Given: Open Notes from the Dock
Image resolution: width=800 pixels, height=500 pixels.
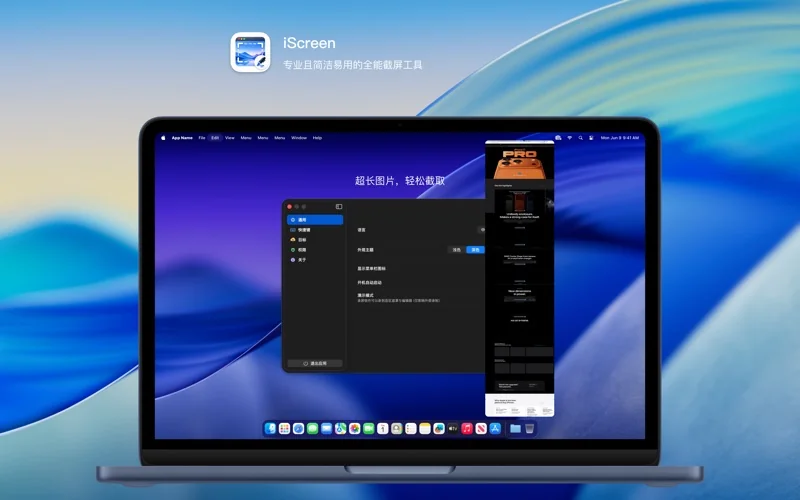Looking at the screenshot, I should tap(425, 429).
